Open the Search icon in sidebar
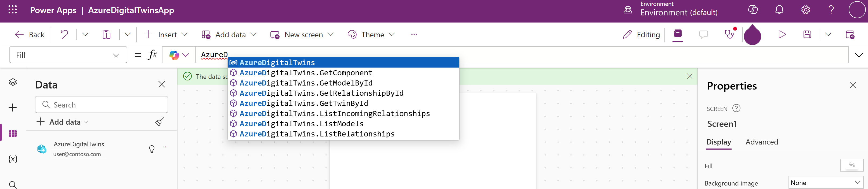This screenshot has height=189, width=868. coord(13,185)
